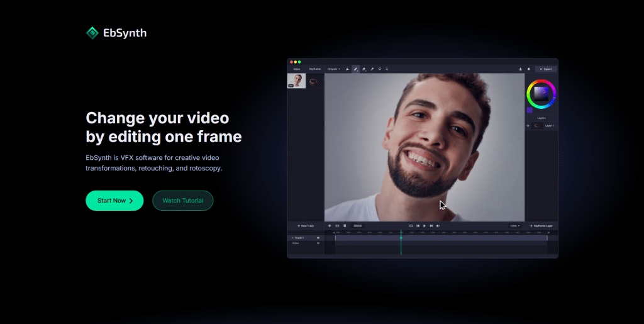Click the EbSynth diamond logo icon
This screenshot has height=324, width=644.
click(x=92, y=33)
